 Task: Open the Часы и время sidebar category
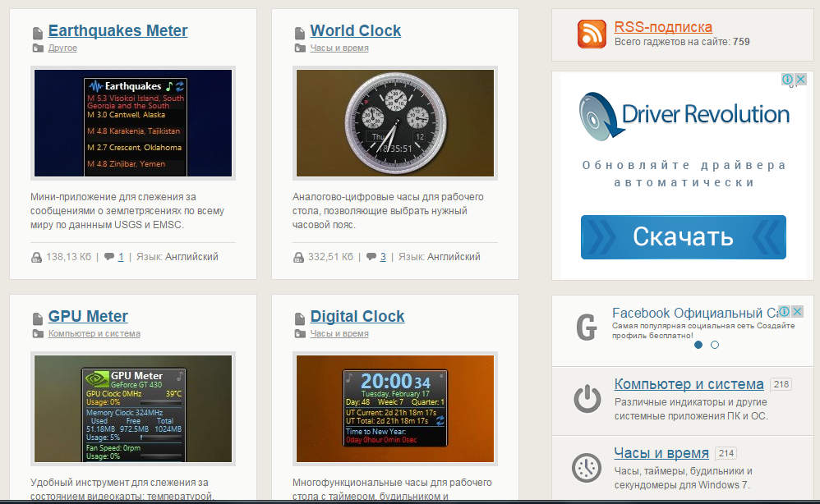click(661, 453)
